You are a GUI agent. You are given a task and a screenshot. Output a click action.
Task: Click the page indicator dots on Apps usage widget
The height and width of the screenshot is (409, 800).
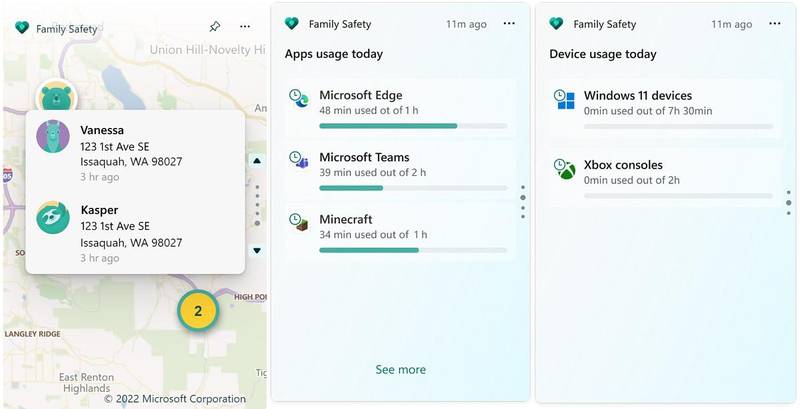(x=523, y=202)
